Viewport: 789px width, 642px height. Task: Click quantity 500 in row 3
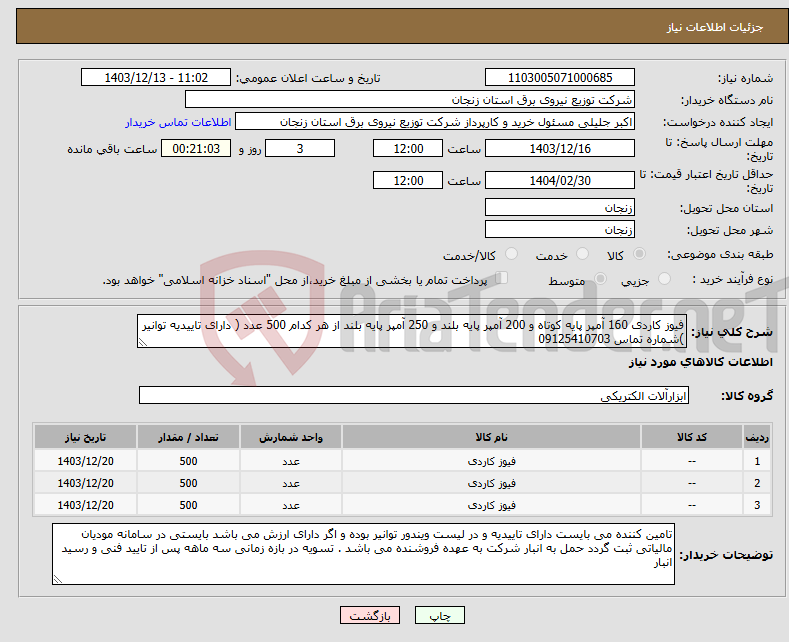coord(188,505)
